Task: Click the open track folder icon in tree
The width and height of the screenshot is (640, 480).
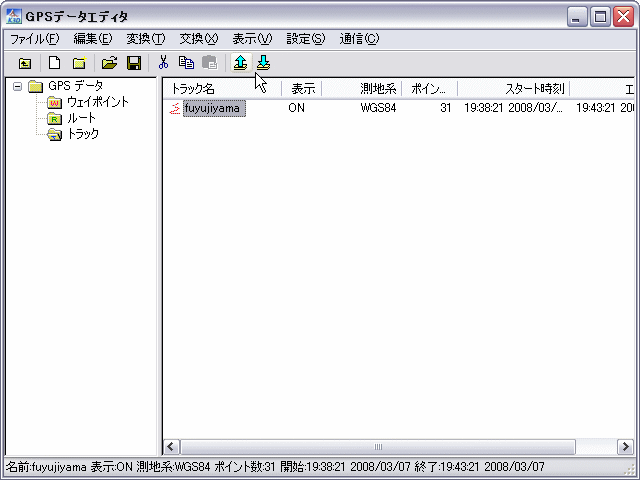Action: click(54, 134)
